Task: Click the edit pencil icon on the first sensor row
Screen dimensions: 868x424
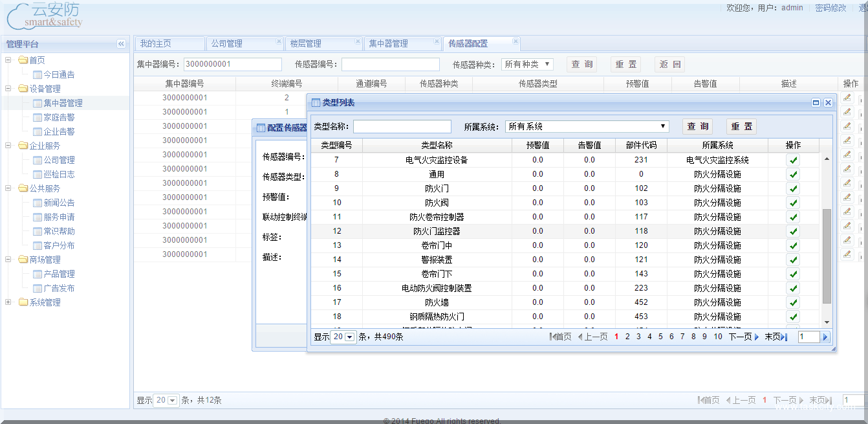Action: [847, 97]
